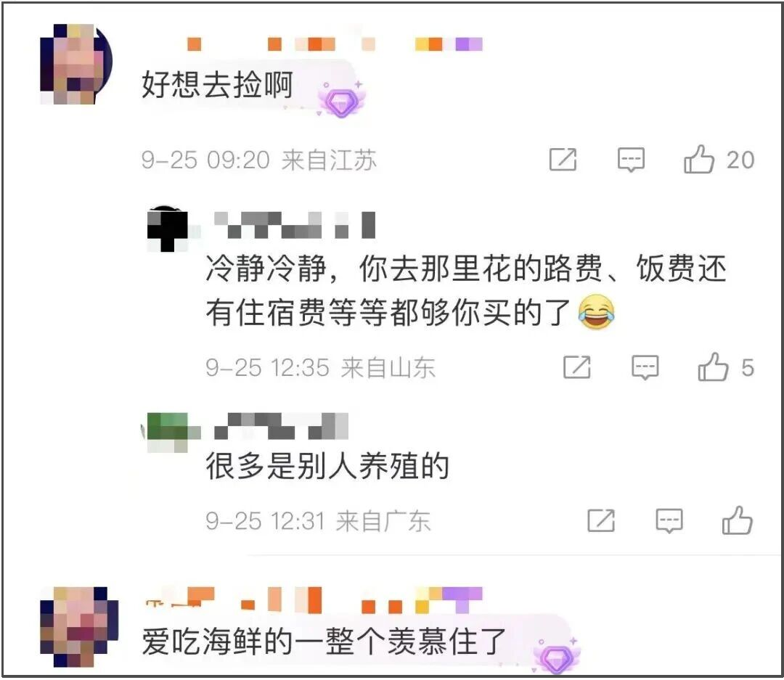
Task: Open the black avatar of the 山东 replier
Action: pyautogui.click(x=168, y=229)
